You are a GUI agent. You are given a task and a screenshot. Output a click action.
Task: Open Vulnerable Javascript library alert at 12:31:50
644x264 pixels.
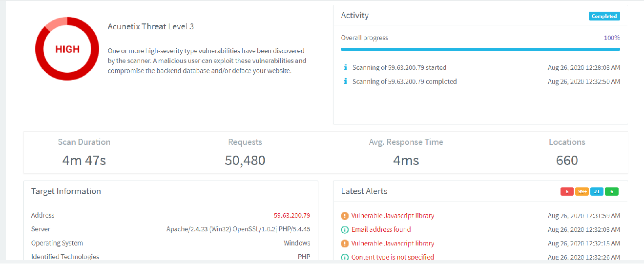click(393, 216)
